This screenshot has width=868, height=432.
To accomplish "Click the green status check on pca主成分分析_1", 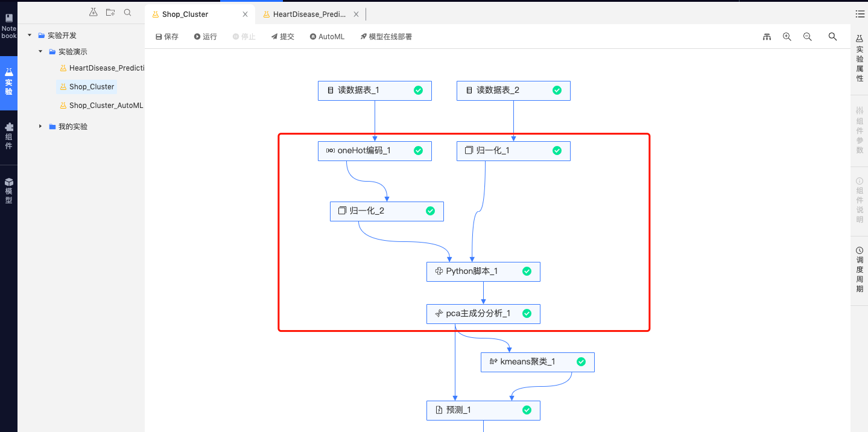I will pyautogui.click(x=527, y=314).
